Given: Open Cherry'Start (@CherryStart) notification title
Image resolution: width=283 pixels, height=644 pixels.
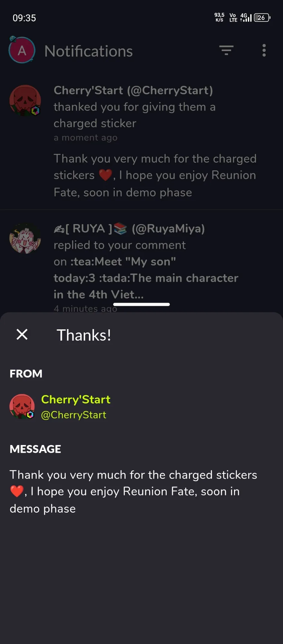Looking at the screenshot, I should 133,90.
